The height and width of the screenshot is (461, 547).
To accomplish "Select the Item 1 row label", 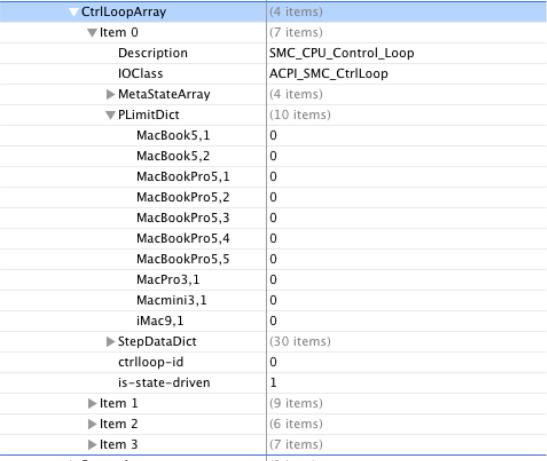I will pyautogui.click(x=119, y=403).
